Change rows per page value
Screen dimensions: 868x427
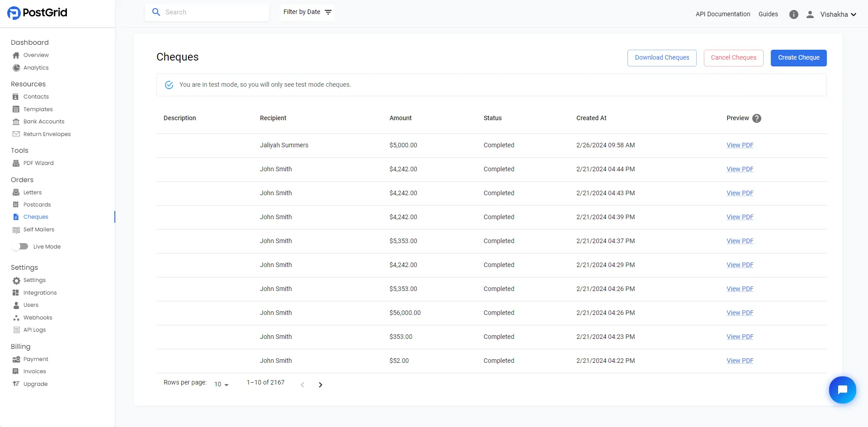point(220,384)
